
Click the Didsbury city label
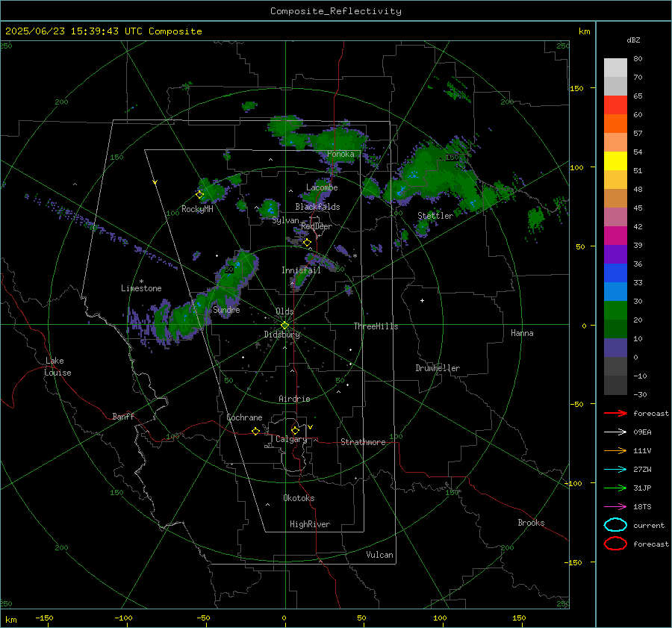282,335
